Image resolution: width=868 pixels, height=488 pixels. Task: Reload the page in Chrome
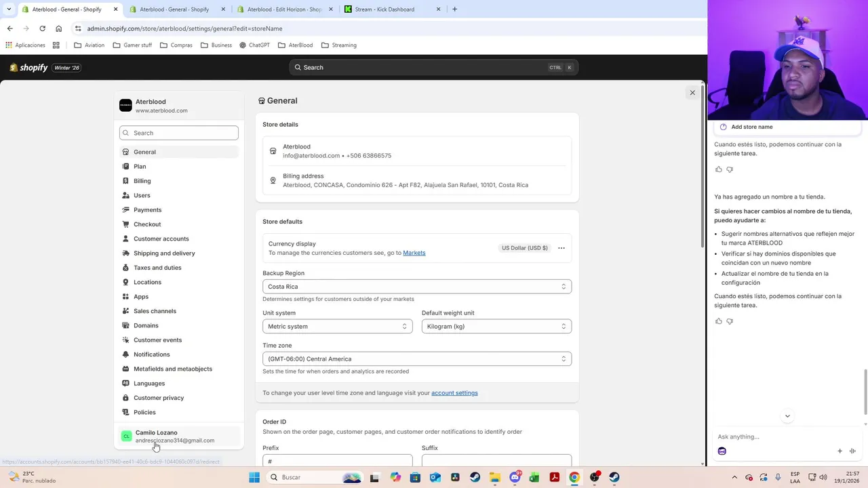(42, 28)
